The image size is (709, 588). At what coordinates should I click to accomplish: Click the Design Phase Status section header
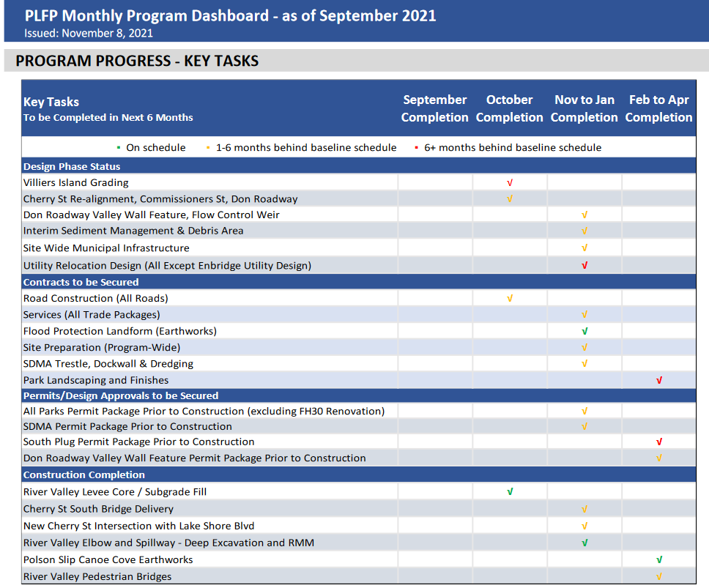pyautogui.click(x=72, y=166)
